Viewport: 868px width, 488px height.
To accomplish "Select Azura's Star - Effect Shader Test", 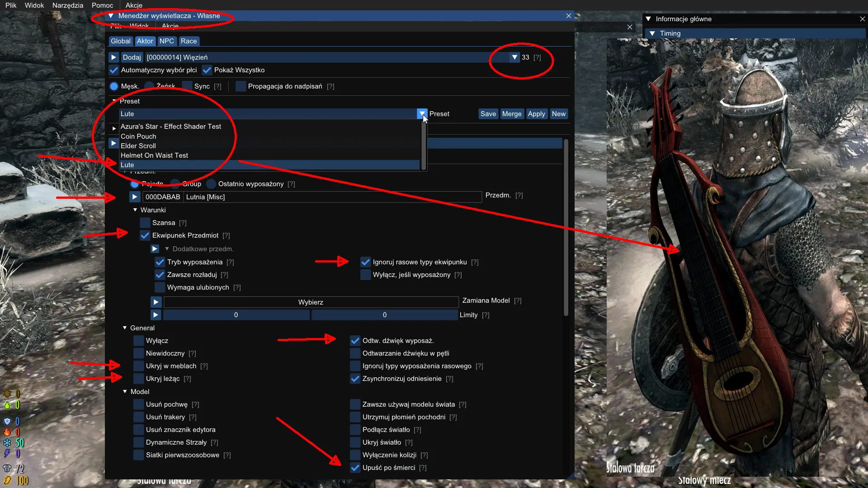I will (x=270, y=127).
